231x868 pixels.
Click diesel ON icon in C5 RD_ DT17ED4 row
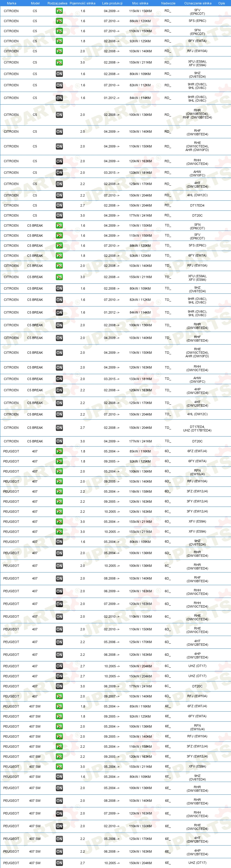pyautogui.click(x=59, y=205)
